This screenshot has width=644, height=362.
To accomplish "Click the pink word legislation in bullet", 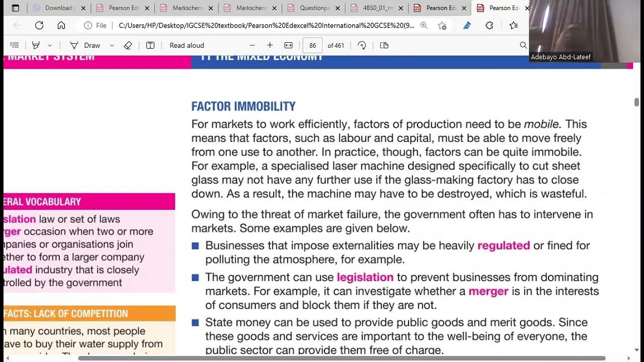I will pyautogui.click(x=365, y=278).
